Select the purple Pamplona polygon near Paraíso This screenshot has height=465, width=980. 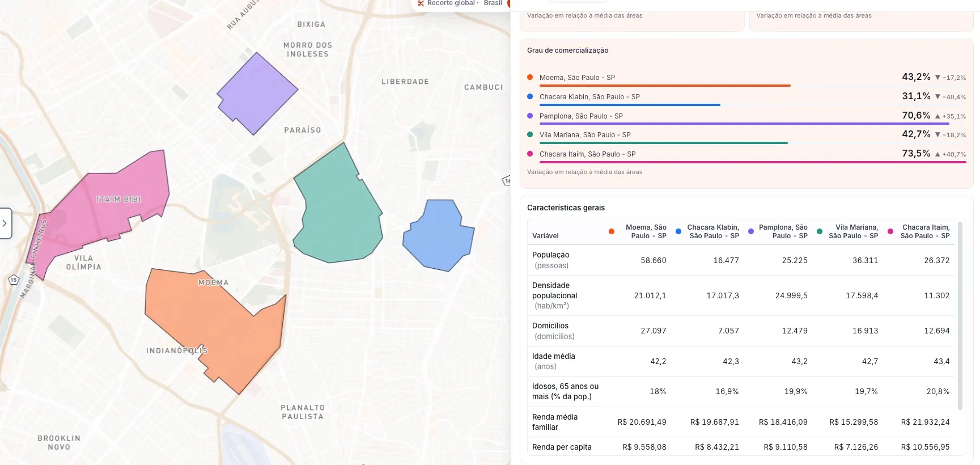coord(257,94)
